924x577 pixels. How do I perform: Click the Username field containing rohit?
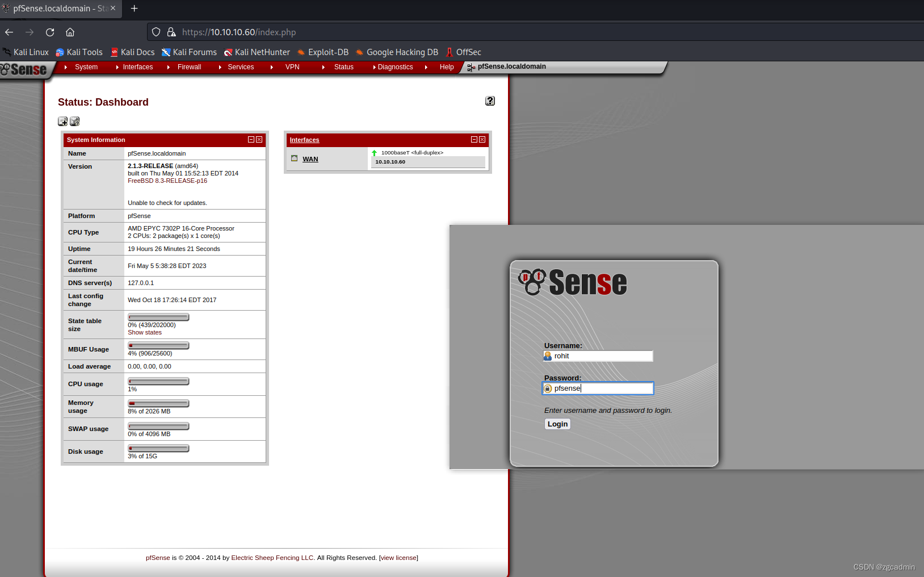(598, 356)
